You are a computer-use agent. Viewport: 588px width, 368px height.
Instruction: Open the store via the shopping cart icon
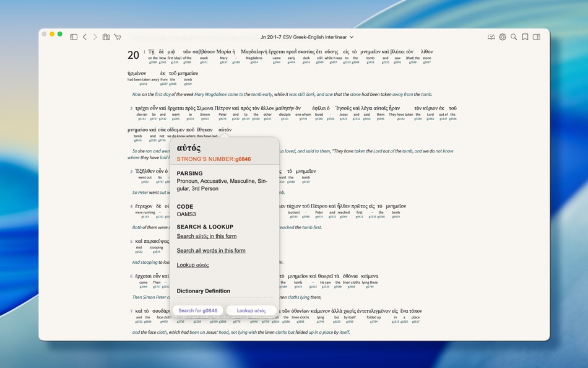(x=118, y=37)
